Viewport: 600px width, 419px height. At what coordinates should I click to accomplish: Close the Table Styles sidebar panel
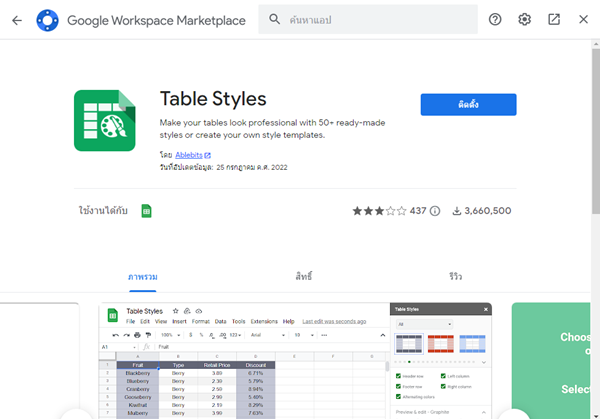click(x=486, y=309)
